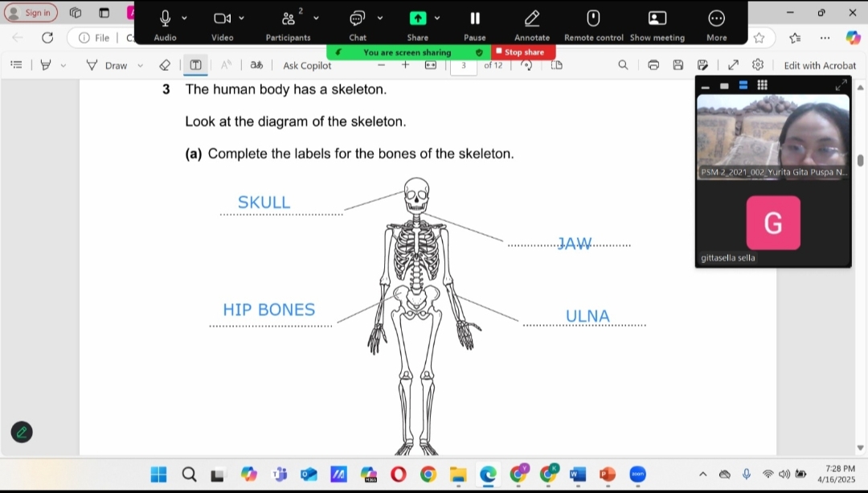Screen dimensions: 868x493
Task: Click the HIP BONES label text
Action: pos(269,310)
